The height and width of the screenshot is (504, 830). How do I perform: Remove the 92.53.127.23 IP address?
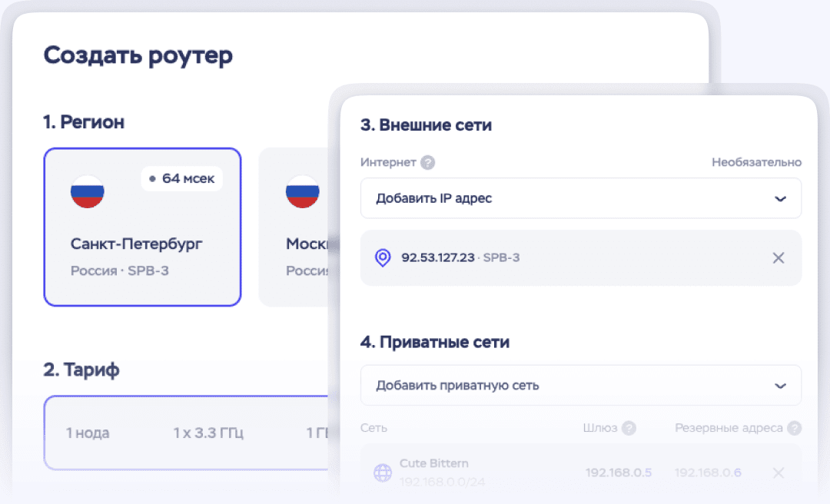point(779,258)
